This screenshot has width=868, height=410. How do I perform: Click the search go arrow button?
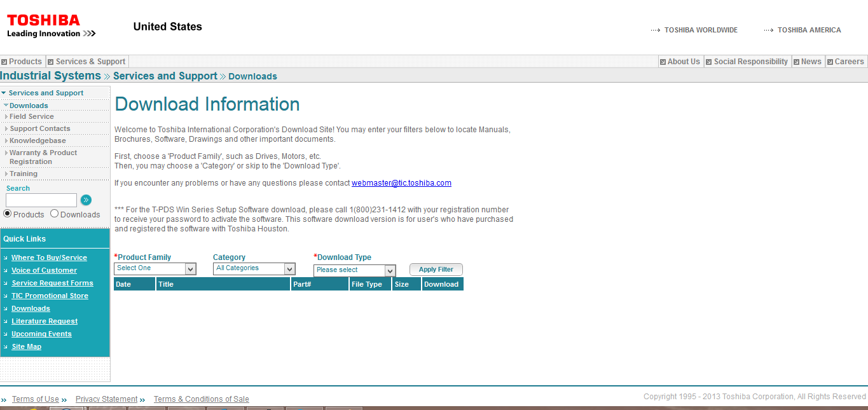(x=86, y=200)
